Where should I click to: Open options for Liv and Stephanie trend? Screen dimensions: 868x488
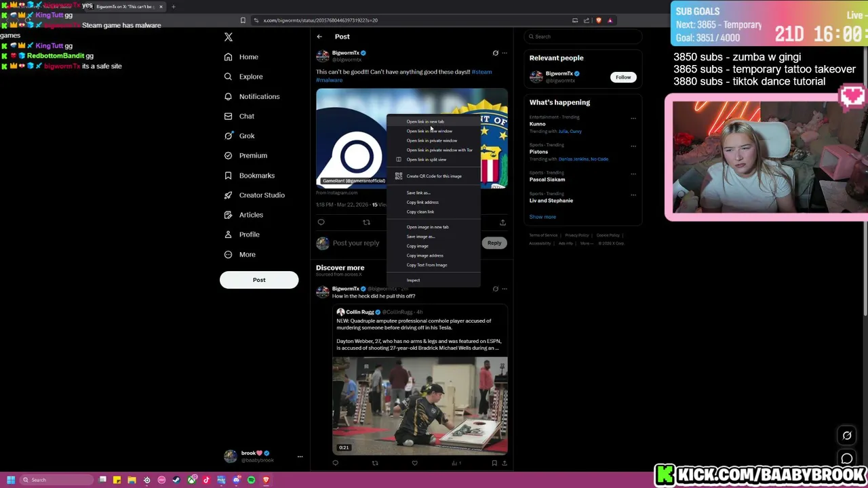tap(633, 195)
